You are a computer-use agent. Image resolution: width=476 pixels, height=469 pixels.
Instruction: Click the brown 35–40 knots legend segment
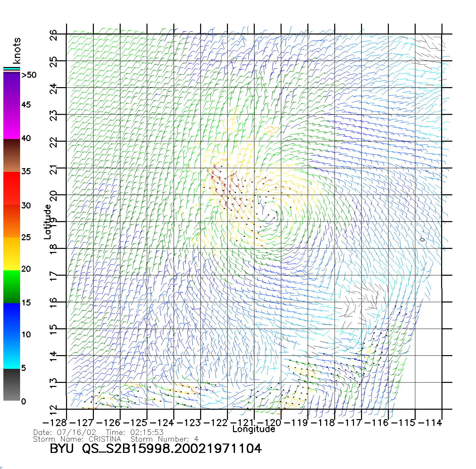(x=12, y=156)
